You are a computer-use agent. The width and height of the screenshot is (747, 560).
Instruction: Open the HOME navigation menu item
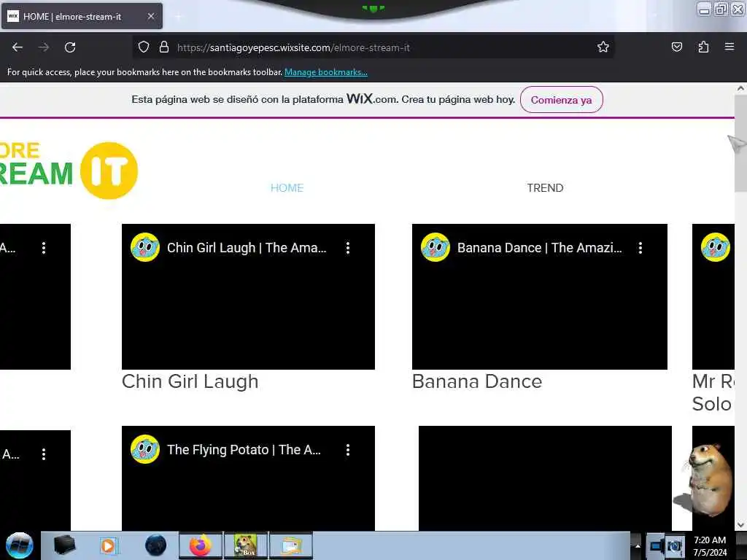tap(287, 187)
